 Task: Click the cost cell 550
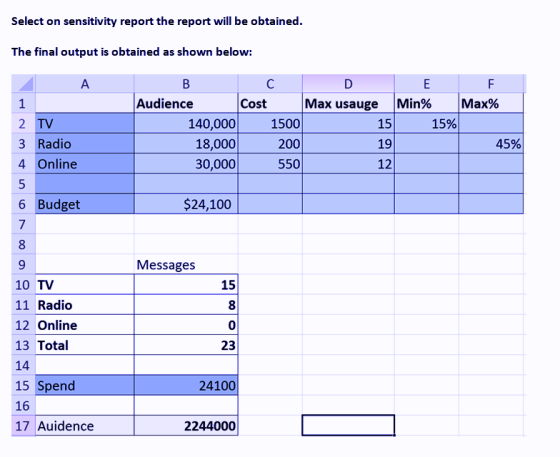(270, 164)
